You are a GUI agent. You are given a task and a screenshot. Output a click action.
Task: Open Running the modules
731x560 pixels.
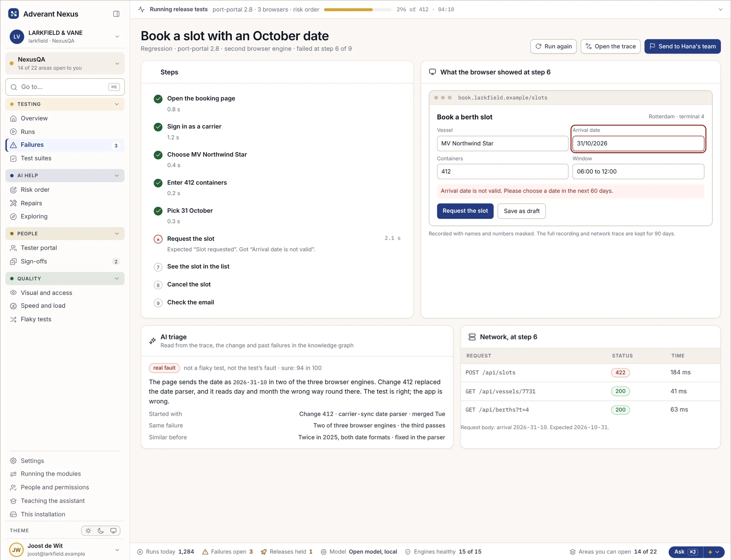[x=65, y=474]
